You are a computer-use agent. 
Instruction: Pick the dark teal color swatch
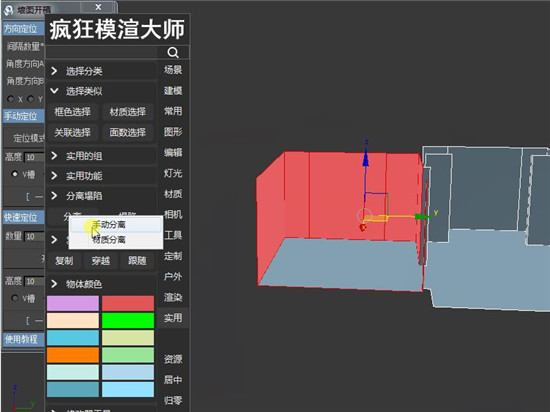pyautogui.click(x=73, y=389)
